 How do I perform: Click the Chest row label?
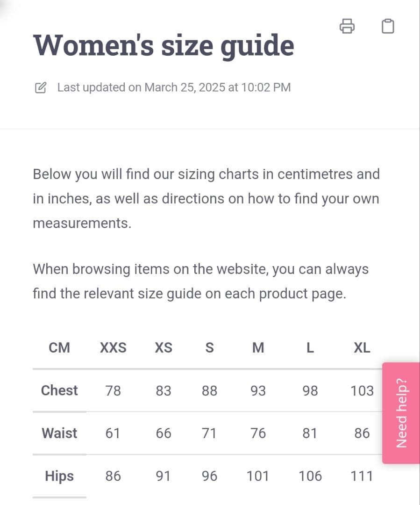point(59,390)
